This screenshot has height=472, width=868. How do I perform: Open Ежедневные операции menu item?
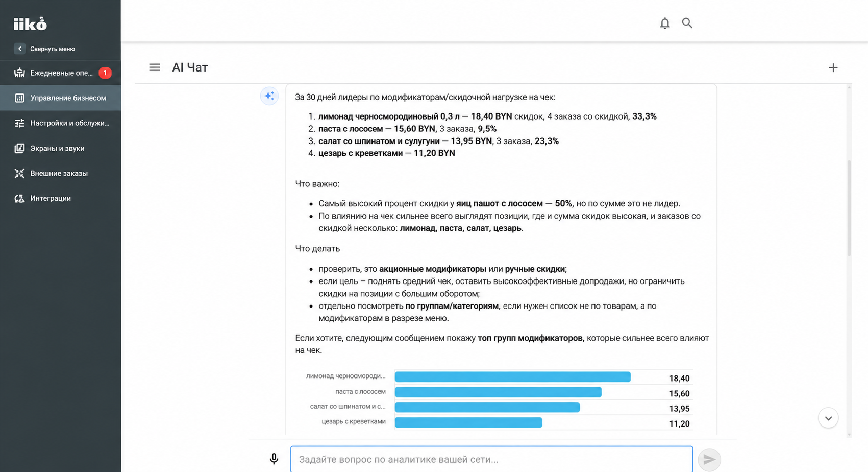coord(60,73)
